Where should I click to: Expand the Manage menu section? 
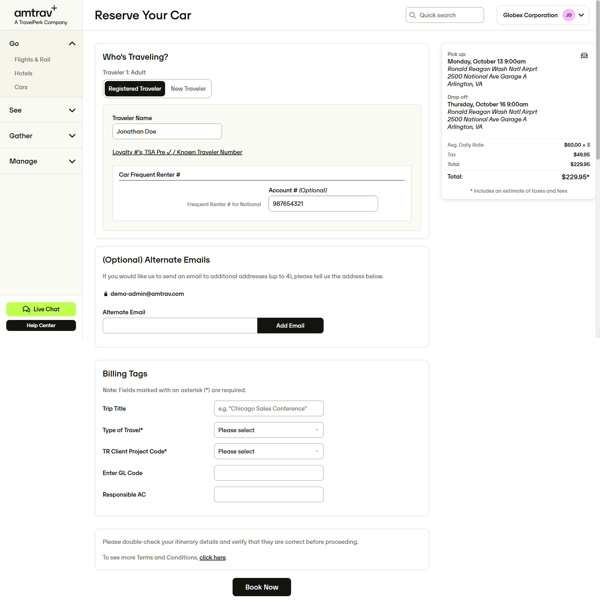coord(72,161)
